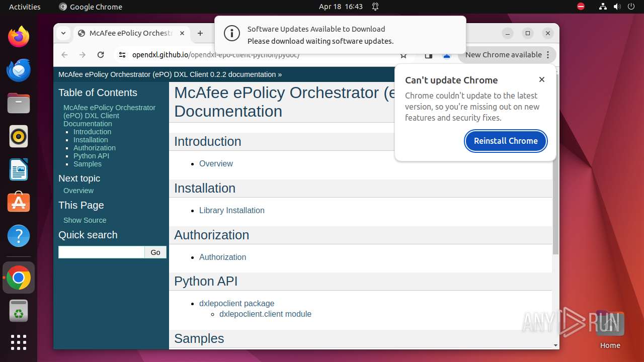
Task: Open the dxlepoclient package link
Action: pos(236,303)
